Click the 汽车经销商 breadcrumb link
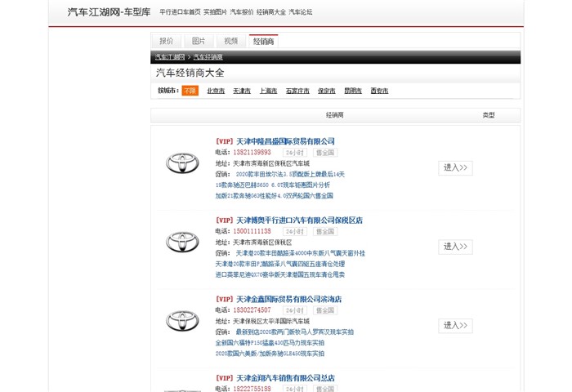Screen dimensions: 572x392 pos(208,57)
